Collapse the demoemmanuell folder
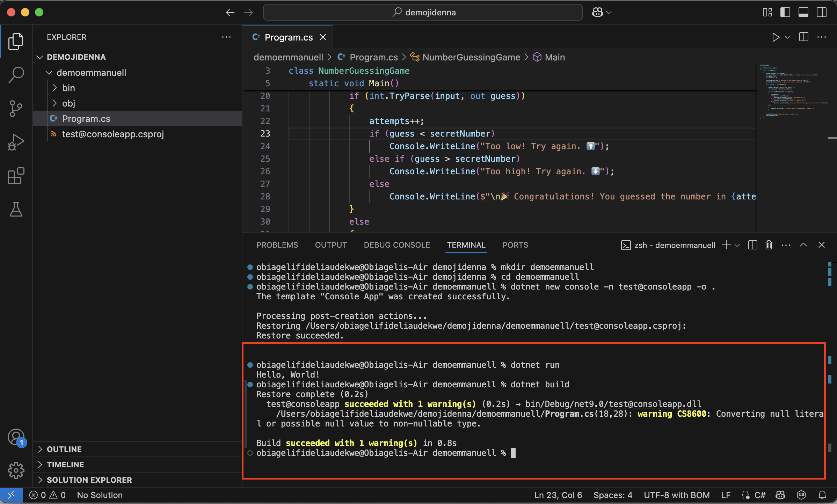The width and height of the screenshot is (837, 504). 49,73
